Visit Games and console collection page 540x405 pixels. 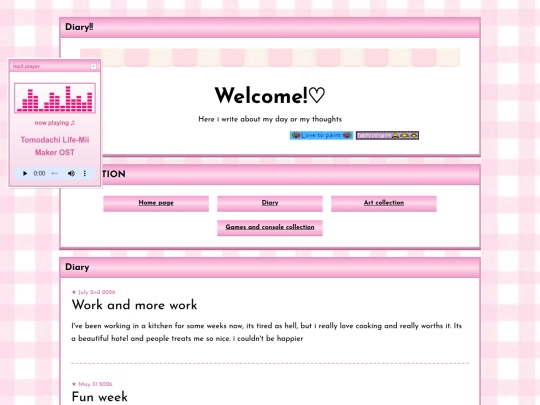[x=270, y=227]
